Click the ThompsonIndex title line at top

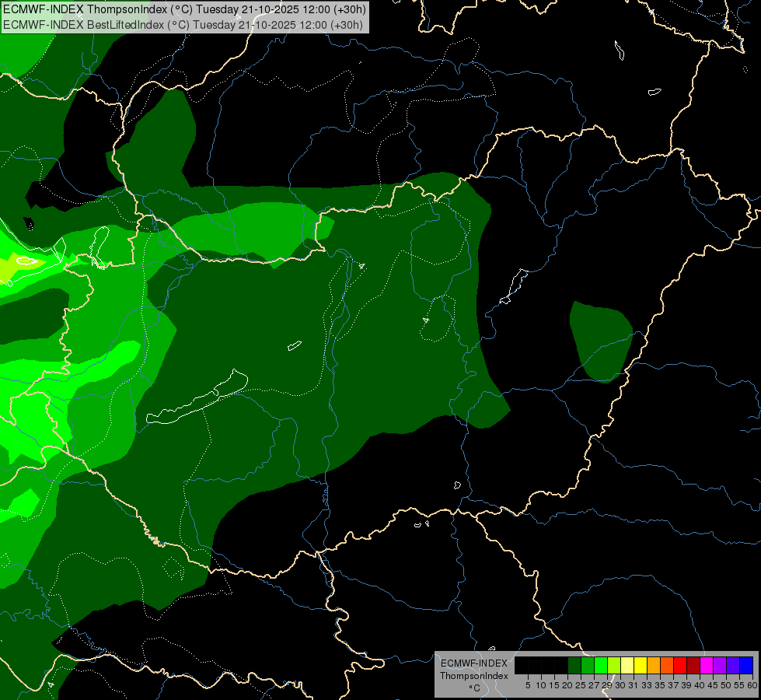pyautogui.click(x=184, y=9)
